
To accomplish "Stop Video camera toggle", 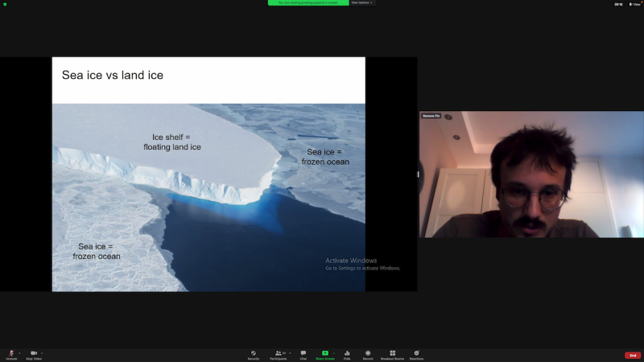I will point(34,354).
